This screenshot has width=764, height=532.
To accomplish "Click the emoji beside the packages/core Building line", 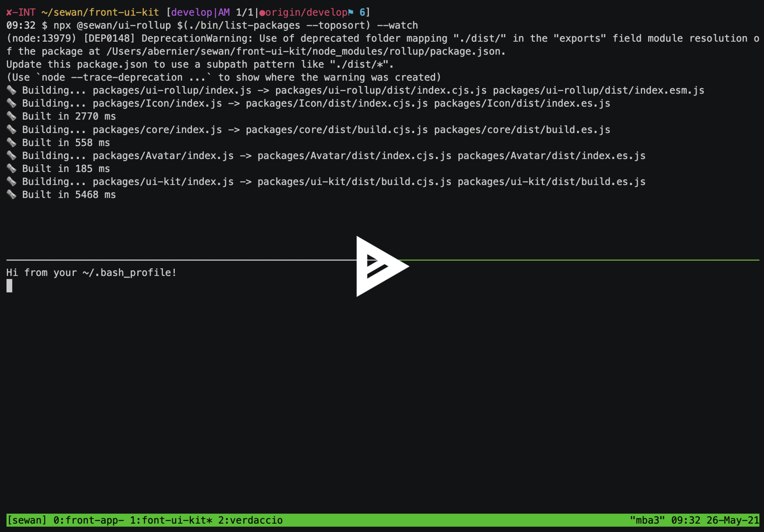I will (11, 130).
